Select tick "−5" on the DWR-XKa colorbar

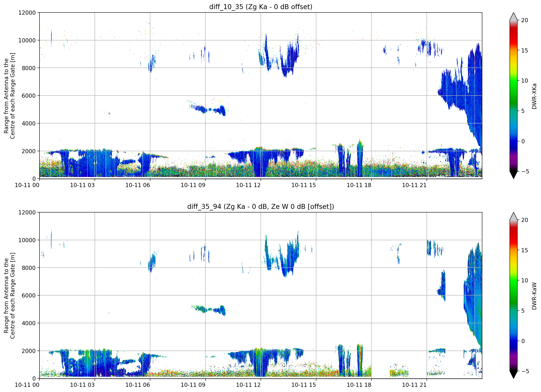pos(525,171)
